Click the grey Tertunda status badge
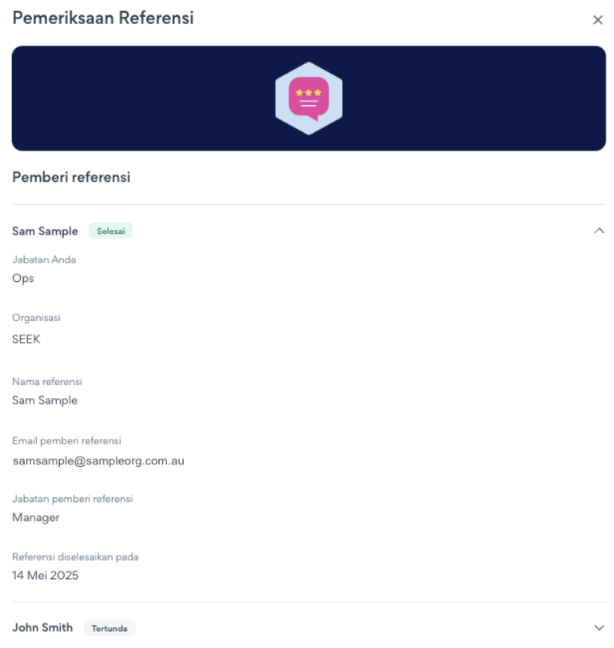Viewport: 614px width, 648px height. pos(109,628)
